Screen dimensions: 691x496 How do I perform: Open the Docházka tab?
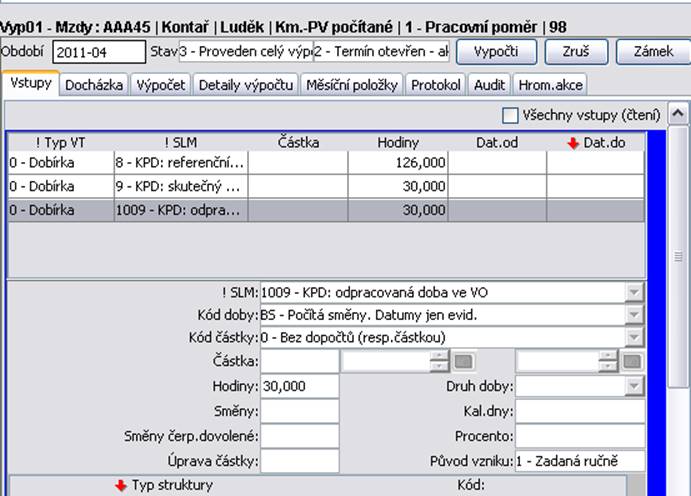coord(94,85)
